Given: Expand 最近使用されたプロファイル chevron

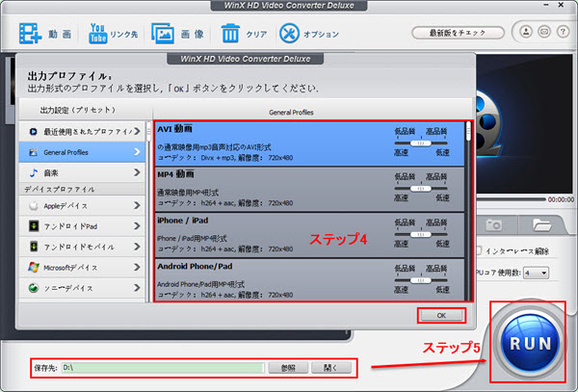Looking at the screenshot, I should click(x=137, y=131).
